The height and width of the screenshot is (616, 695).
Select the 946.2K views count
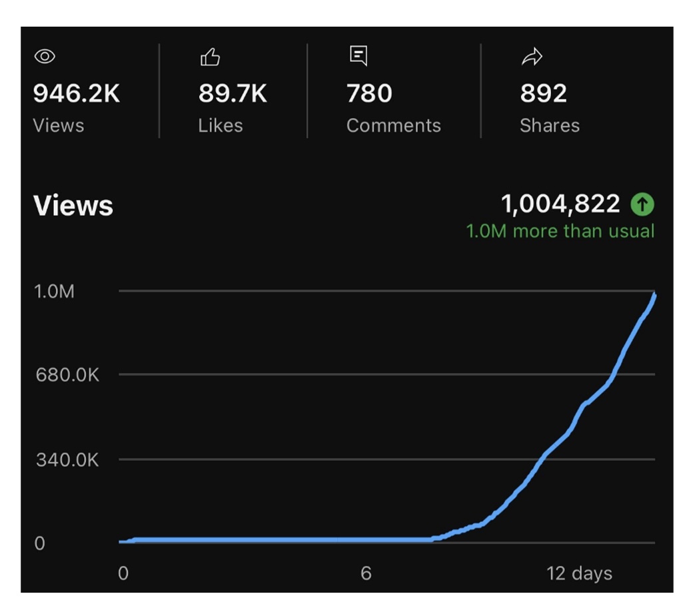tap(77, 94)
